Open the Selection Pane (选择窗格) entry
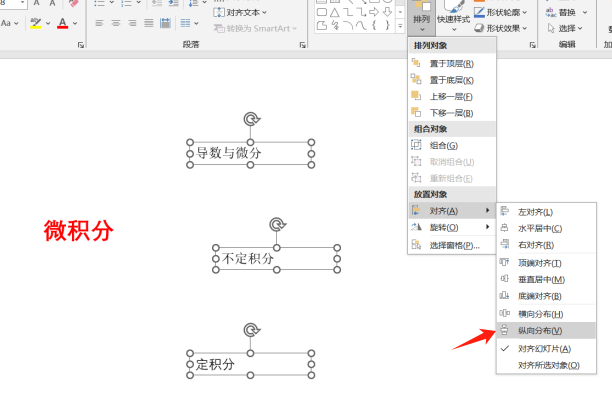 click(x=452, y=245)
